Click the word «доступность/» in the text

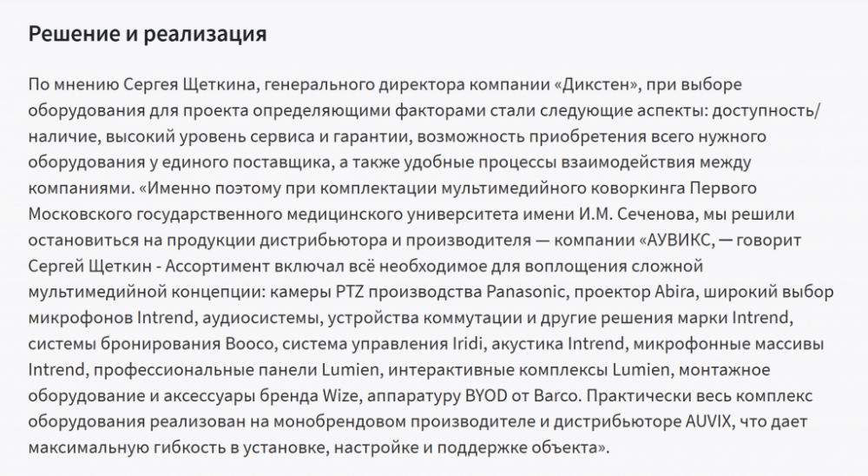point(766,111)
